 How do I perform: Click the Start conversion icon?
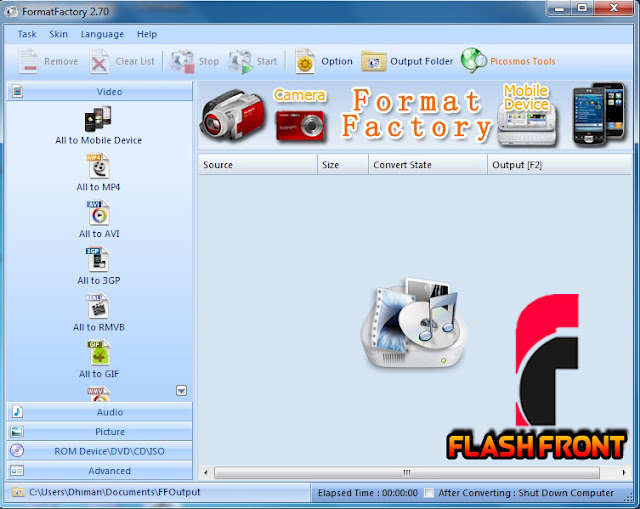tap(240, 62)
